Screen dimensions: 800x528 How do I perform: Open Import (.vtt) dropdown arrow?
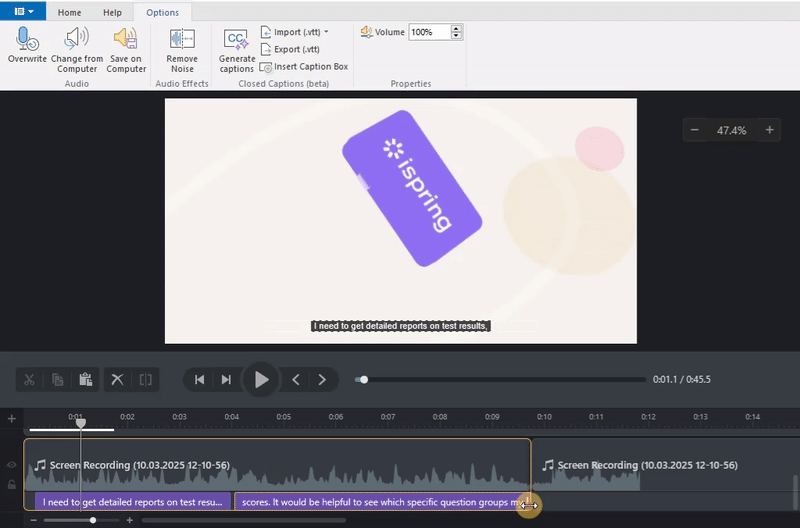point(326,32)
